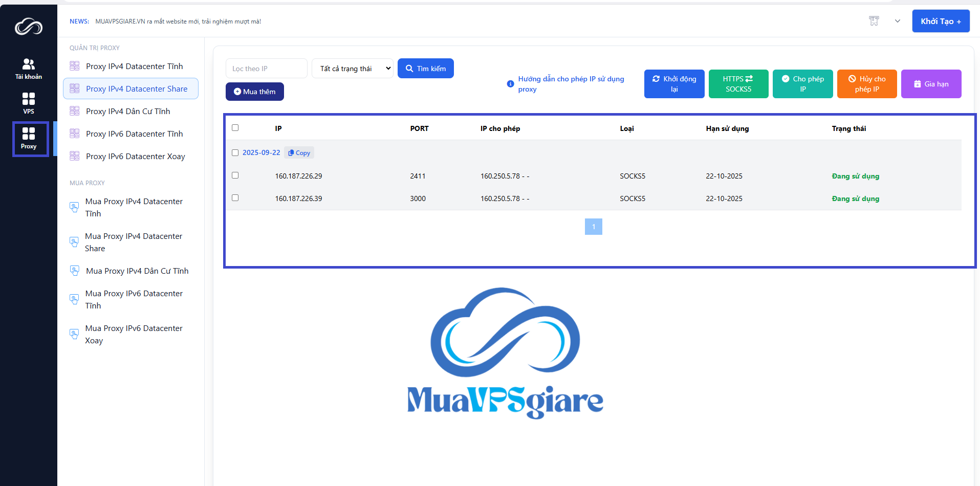Click the shopping cart icon in header

click(874, 21)
